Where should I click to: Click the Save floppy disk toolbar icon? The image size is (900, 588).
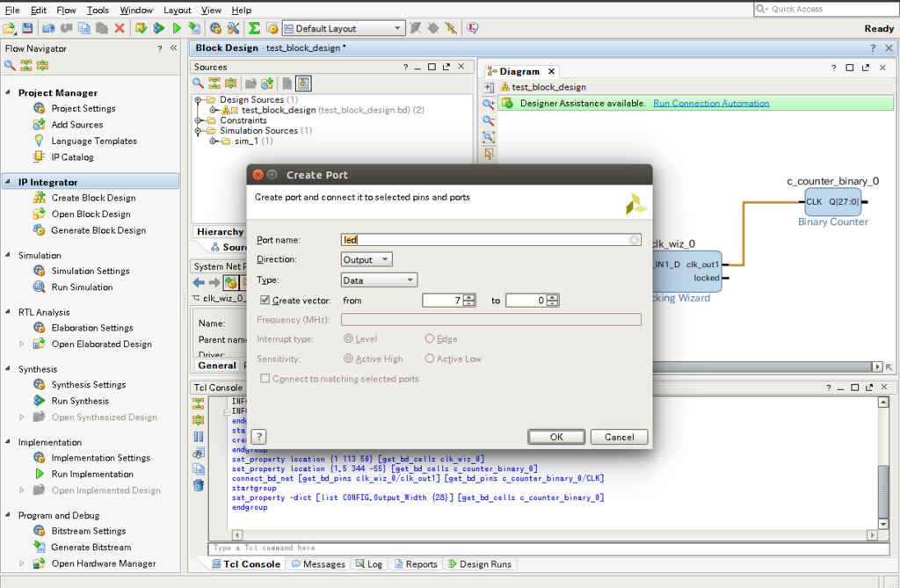[27, 28]
